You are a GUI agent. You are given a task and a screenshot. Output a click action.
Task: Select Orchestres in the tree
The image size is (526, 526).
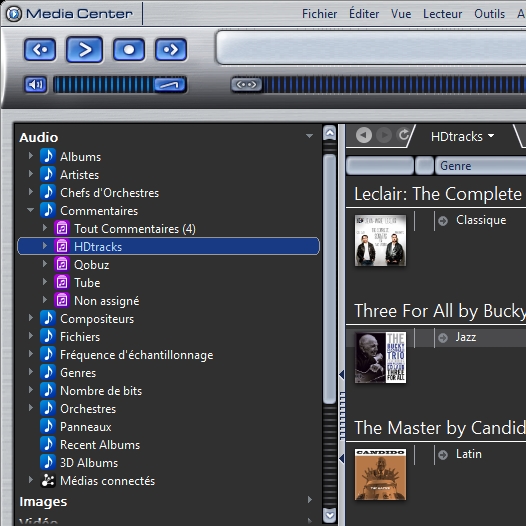click(88, 409)
